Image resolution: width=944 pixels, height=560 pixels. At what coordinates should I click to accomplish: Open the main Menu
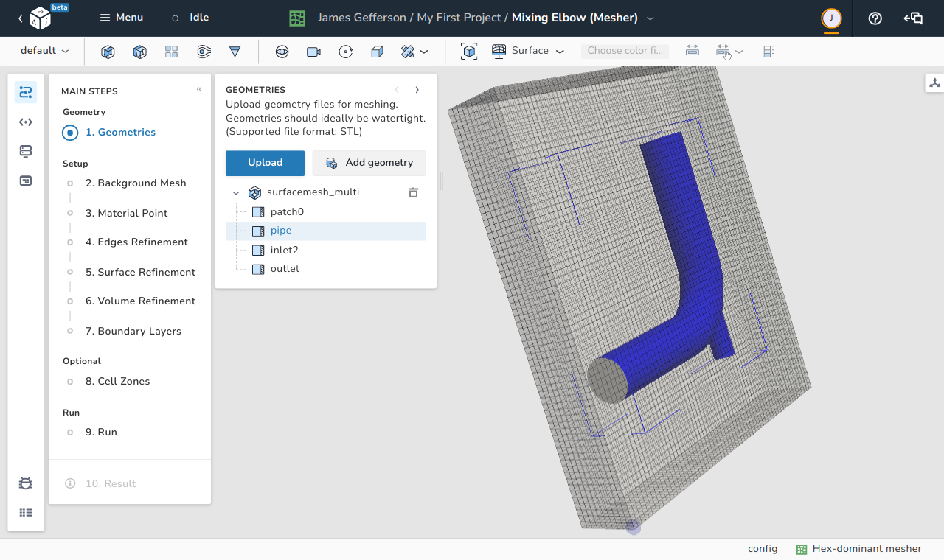[x=121, y=18]
